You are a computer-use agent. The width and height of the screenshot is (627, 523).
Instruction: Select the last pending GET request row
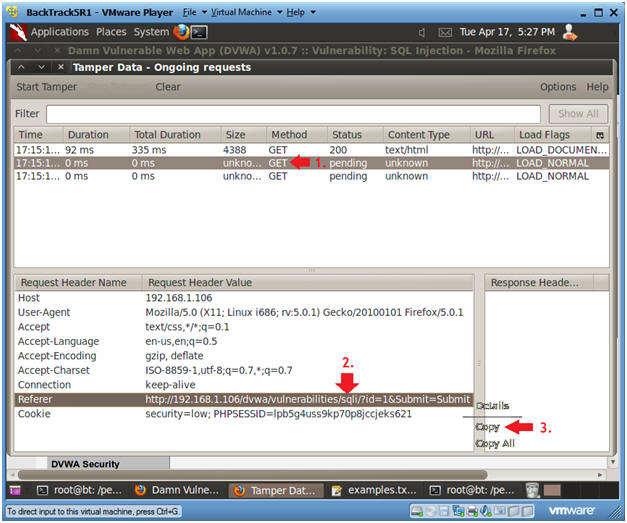312,176
